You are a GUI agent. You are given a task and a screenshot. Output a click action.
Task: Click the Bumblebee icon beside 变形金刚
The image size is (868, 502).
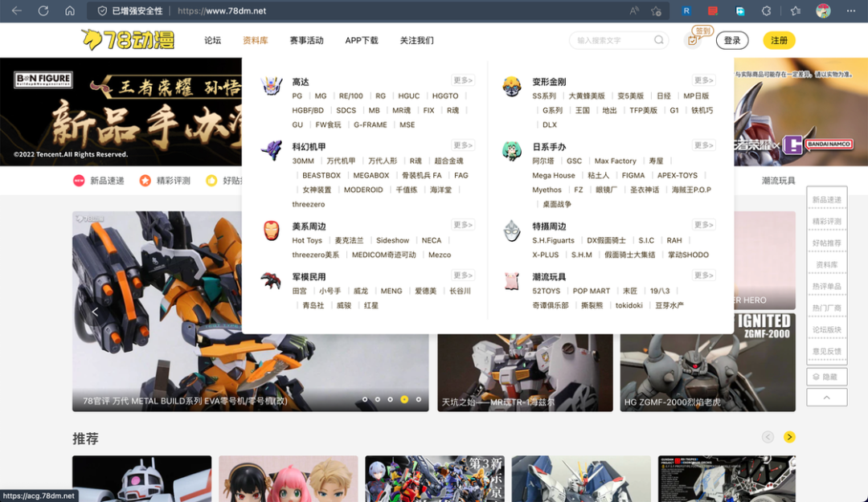[x=511, y=87]
